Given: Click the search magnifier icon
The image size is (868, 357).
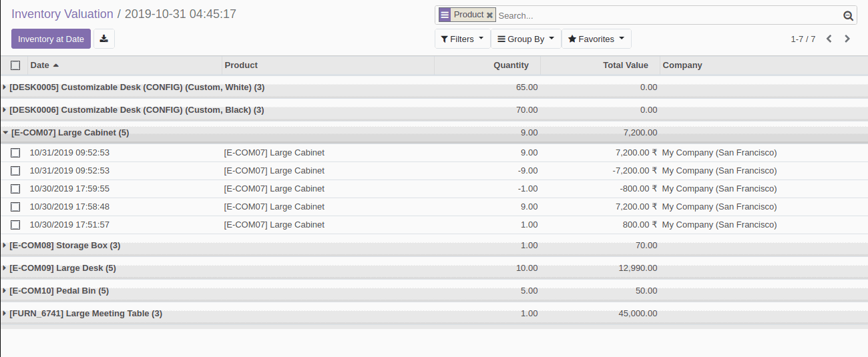Looking at the screenshot, I should (848, 16).
